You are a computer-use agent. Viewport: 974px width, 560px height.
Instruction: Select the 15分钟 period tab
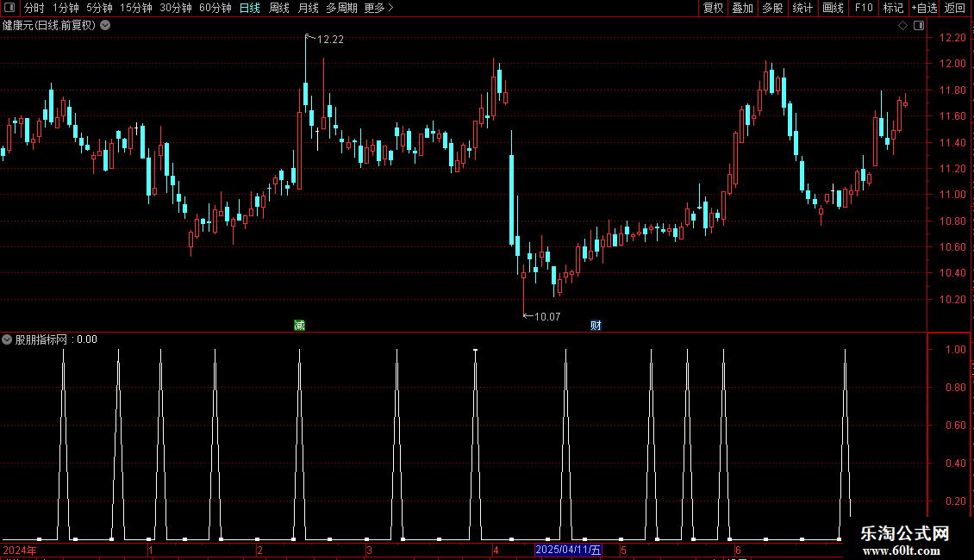135,8
